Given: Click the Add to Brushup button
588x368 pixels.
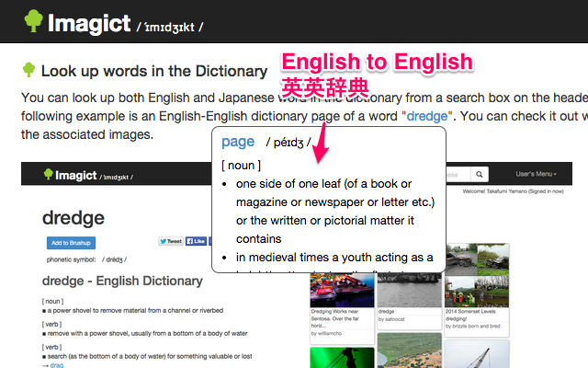Looking at the screenshot, I should (71, 243).
